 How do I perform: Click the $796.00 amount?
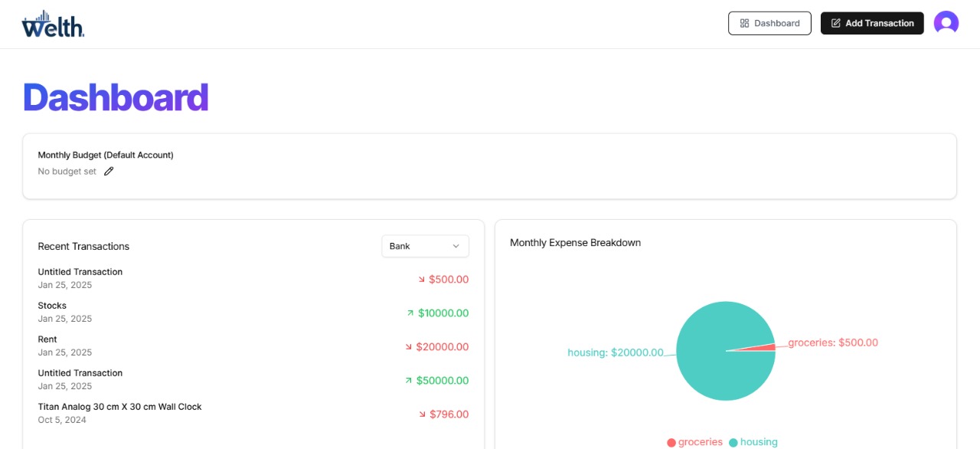tap(449, 415)
